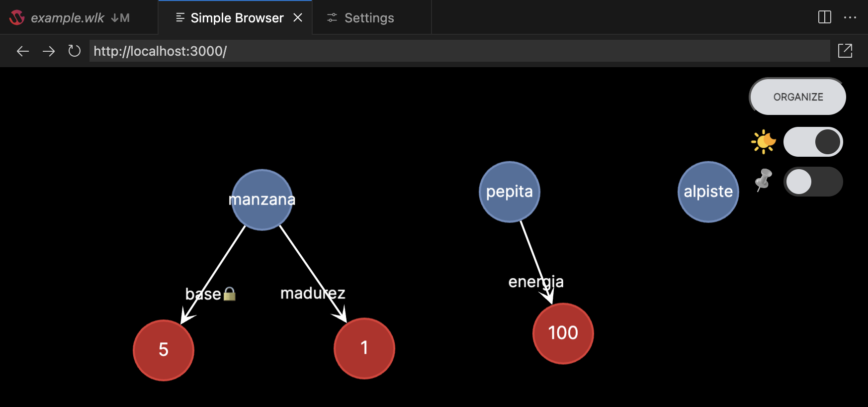This screenshot has height=407, width=868.
Task: Click the alpiste object node
Action: tap(708, 192)
